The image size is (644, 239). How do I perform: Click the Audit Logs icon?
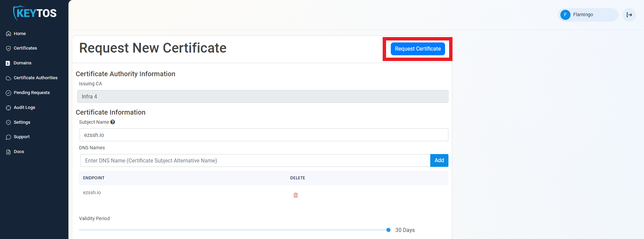point(8,108)
